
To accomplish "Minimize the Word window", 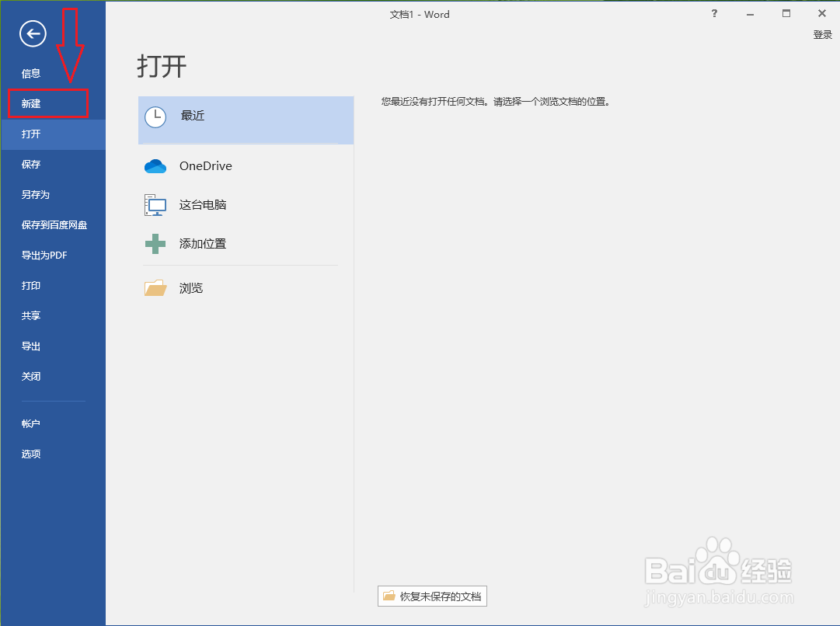I will click(750, 14).
